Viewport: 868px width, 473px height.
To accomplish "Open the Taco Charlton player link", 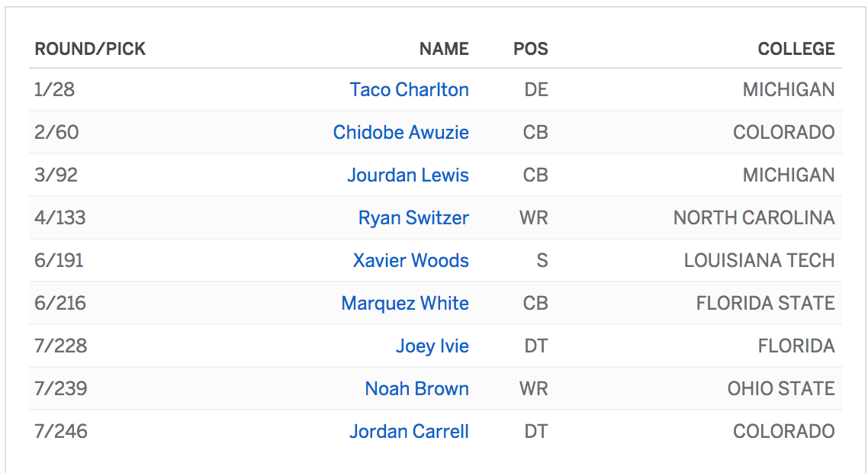I will click(x=409, y=90).
